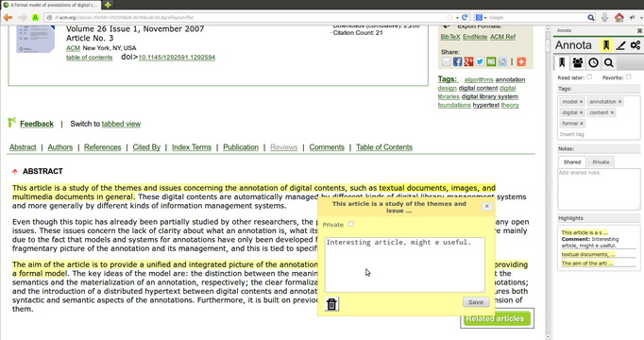Screen dimensions: 644x340
Task: Click the yellow bookmark icon beside Annota
Action: coord(606,45)
